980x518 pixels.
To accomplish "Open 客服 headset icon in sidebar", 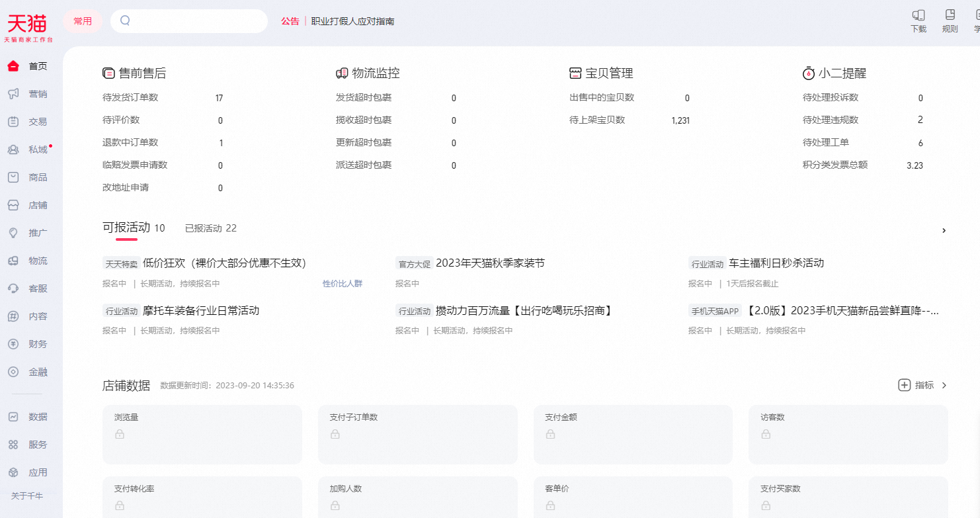I will pos(13,288).
